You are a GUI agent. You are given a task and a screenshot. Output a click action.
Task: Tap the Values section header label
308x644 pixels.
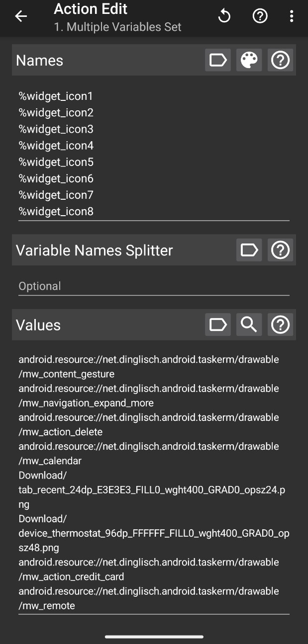click(x=38, y=325)
